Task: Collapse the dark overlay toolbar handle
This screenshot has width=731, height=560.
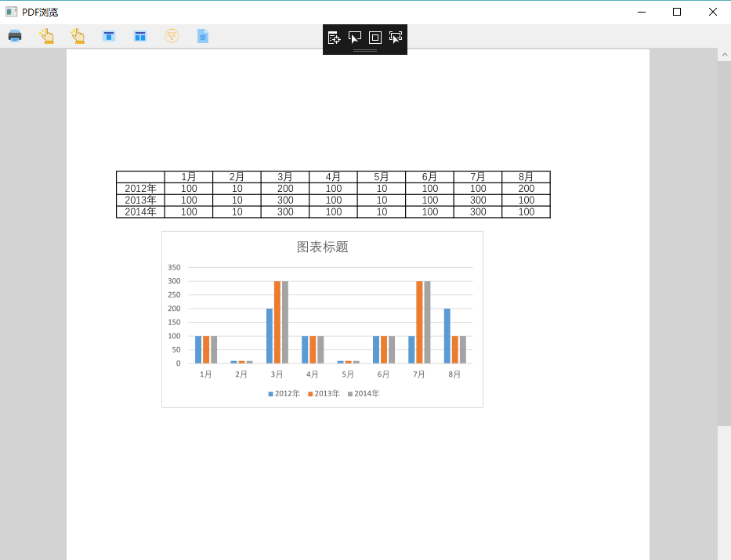Action: point(365,49)
